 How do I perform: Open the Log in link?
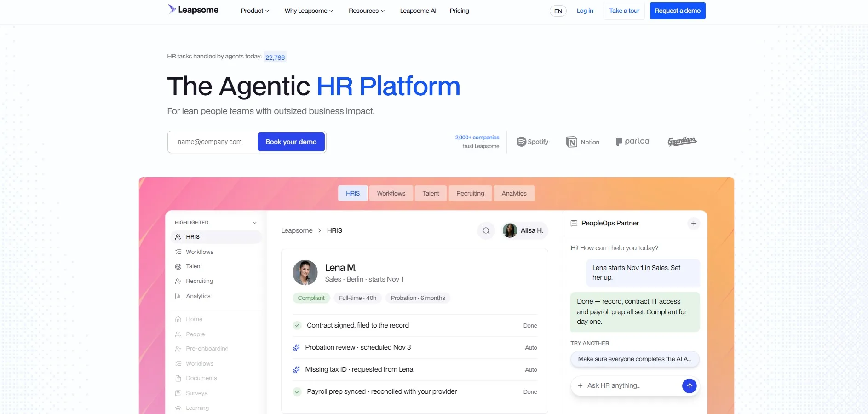coord(585,11)
